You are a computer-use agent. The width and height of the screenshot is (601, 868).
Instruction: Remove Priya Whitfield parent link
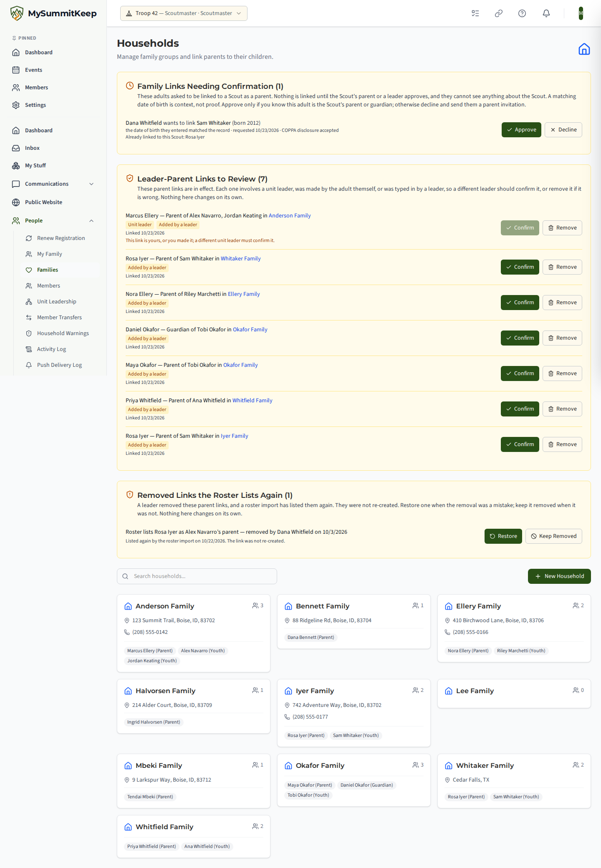pos(562,409)
